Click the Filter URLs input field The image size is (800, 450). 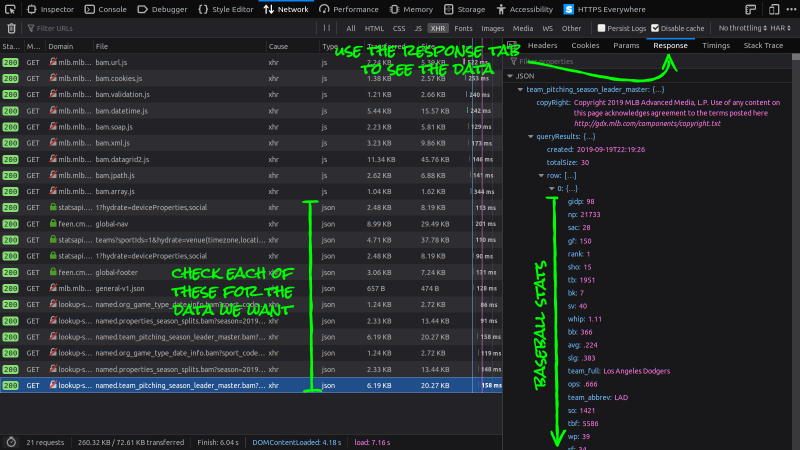pyautogui.click(x=173, y=29)
